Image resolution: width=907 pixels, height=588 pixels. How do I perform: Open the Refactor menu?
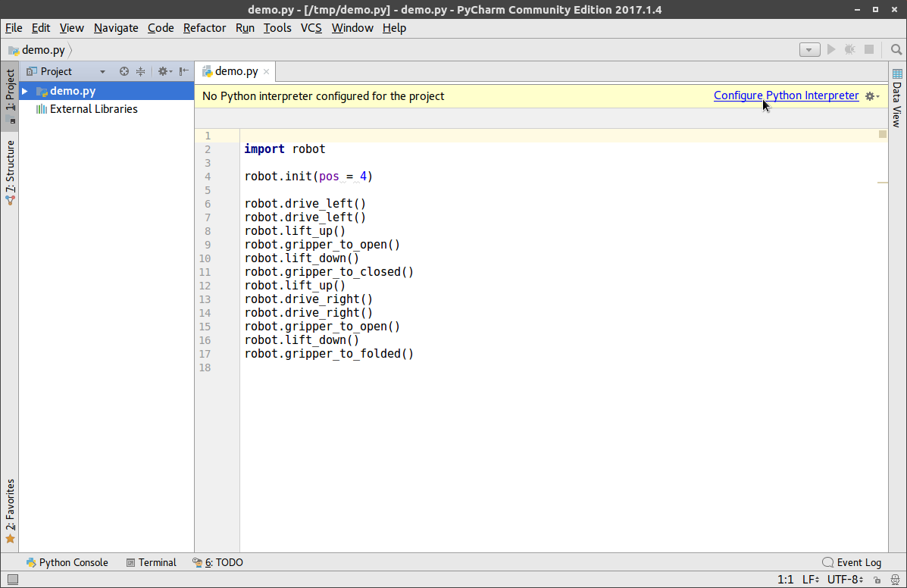204,28
